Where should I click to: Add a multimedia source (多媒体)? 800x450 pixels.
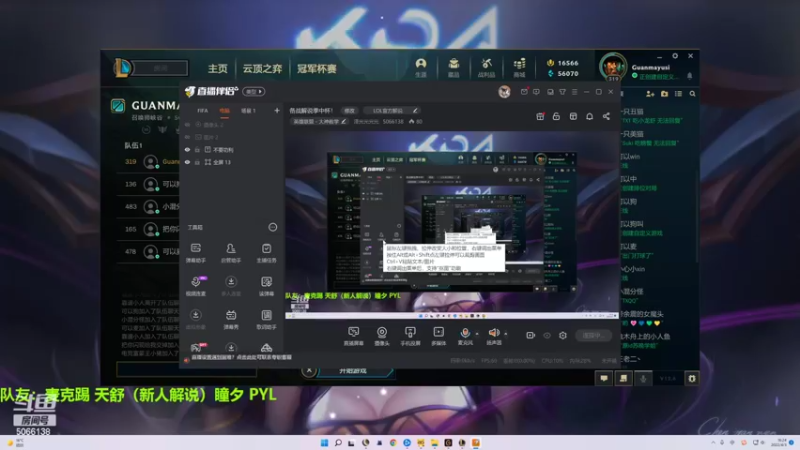click(438, 336)
